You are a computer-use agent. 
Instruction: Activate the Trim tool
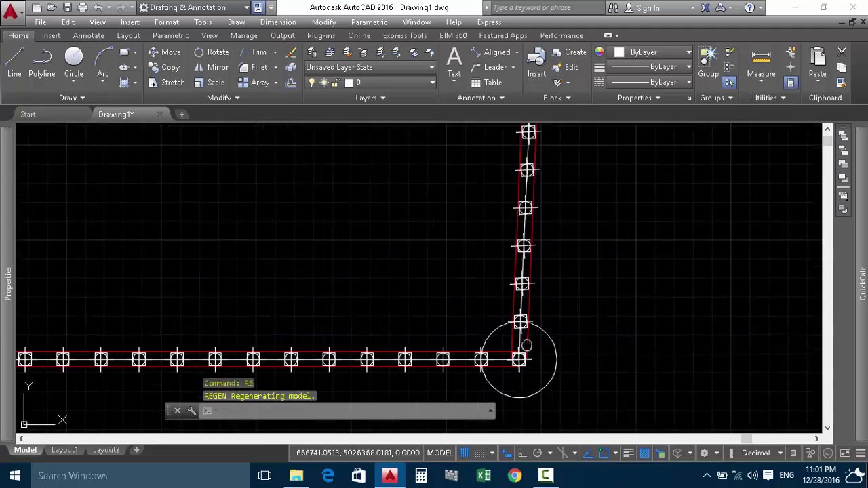[x=252, y=52]
